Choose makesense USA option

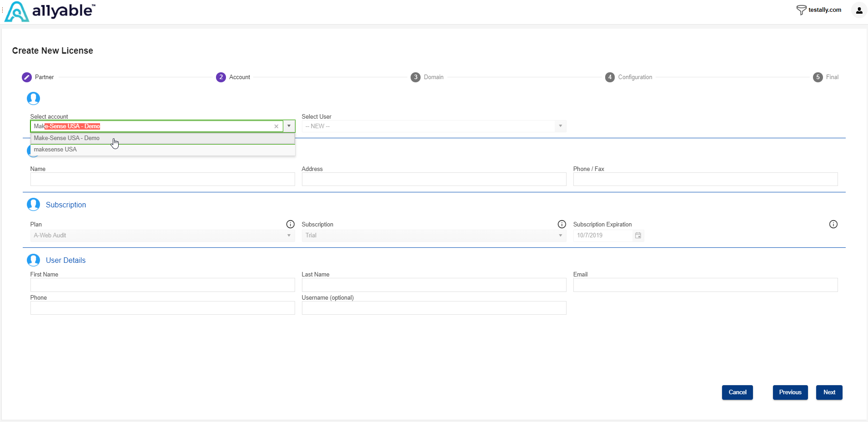coord(55,150)
